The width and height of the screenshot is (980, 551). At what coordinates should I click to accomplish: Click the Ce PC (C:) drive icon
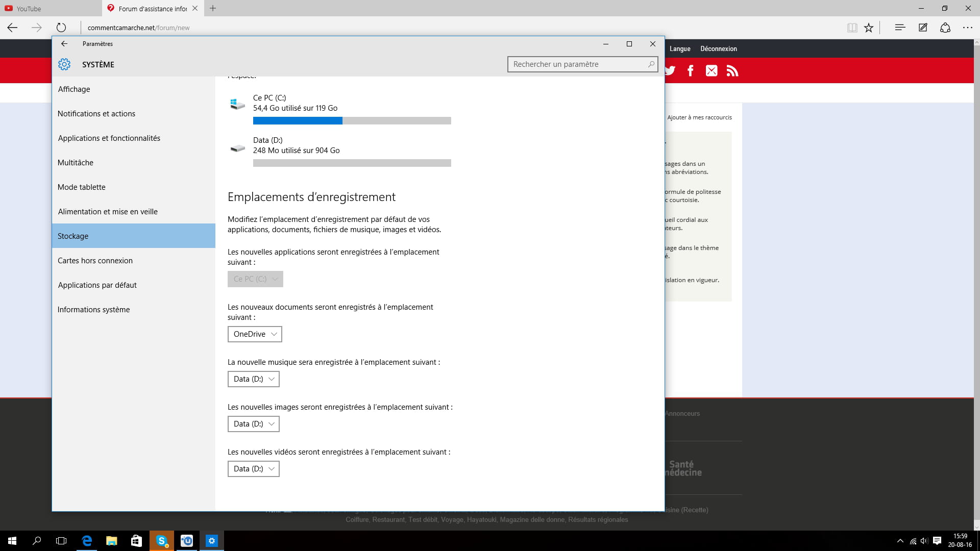click(x=237, y=104)
